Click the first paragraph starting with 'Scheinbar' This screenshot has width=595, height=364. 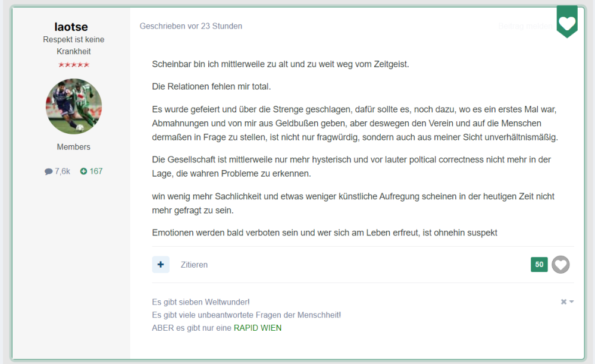pos(280,64)
